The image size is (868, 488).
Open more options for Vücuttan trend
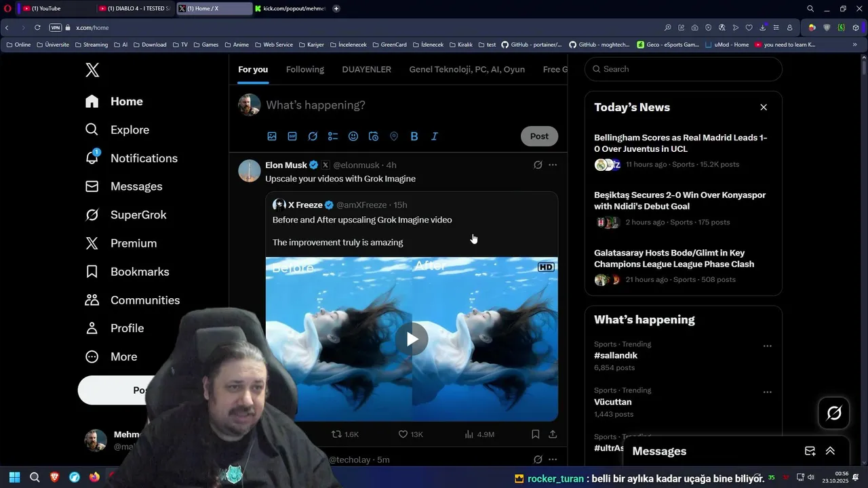767,392
